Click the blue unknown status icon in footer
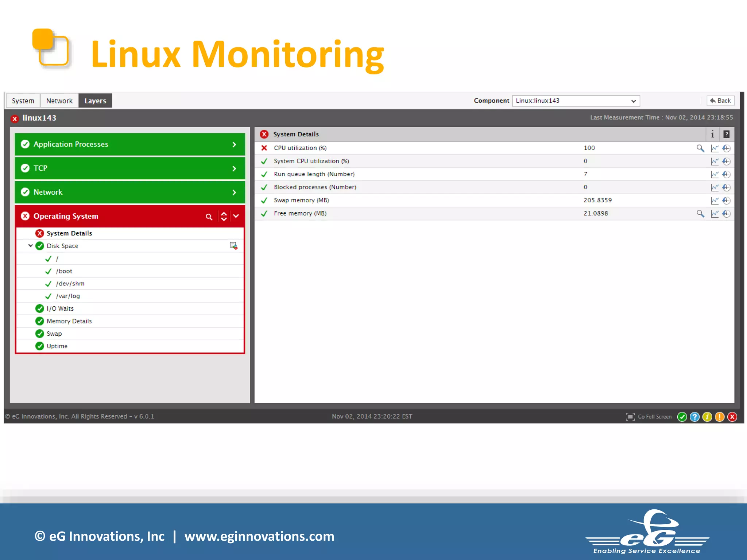This screenshot has width=747, height=560. (694, 417)
